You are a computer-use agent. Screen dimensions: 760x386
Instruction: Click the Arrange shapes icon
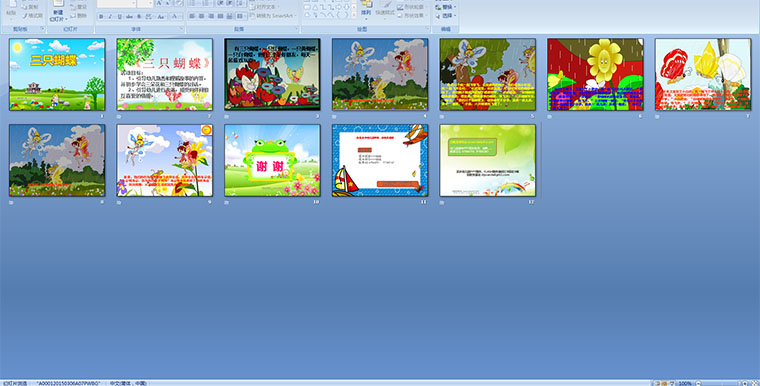point(366,10)
